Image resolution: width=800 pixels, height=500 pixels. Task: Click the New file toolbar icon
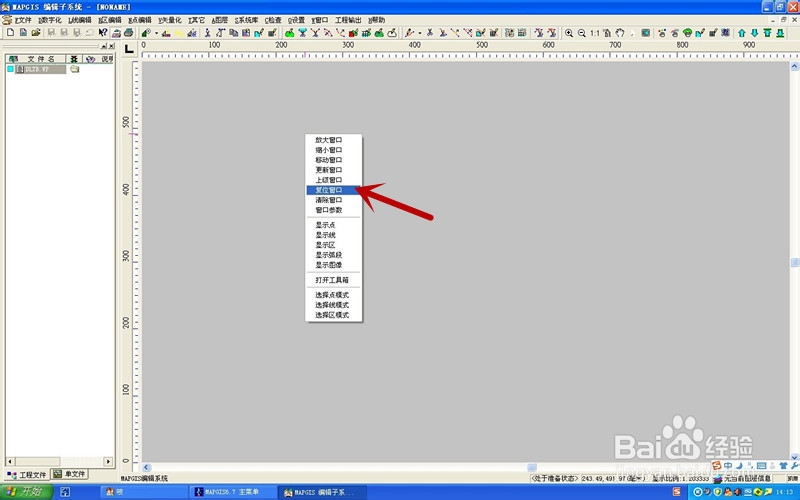coord(10,33)
